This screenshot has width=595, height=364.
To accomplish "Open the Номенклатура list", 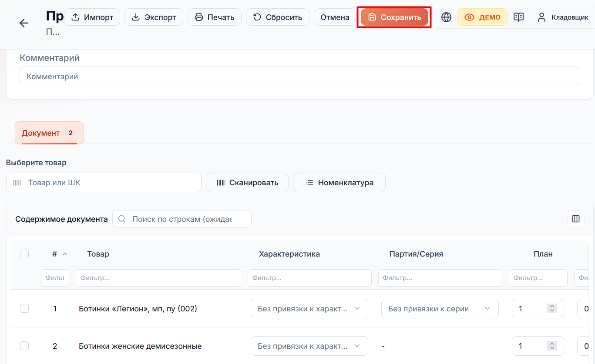I will (x=339, y=183).
